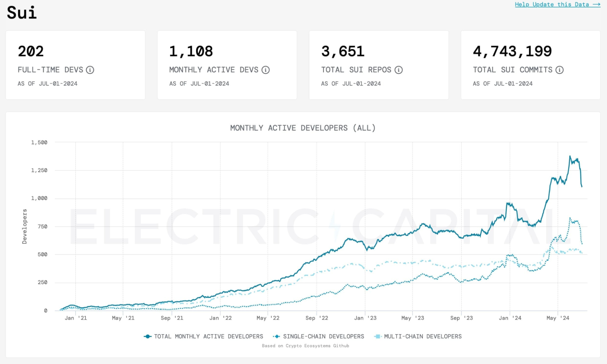Click the date under Full-Time Devs

coord(47,83)
